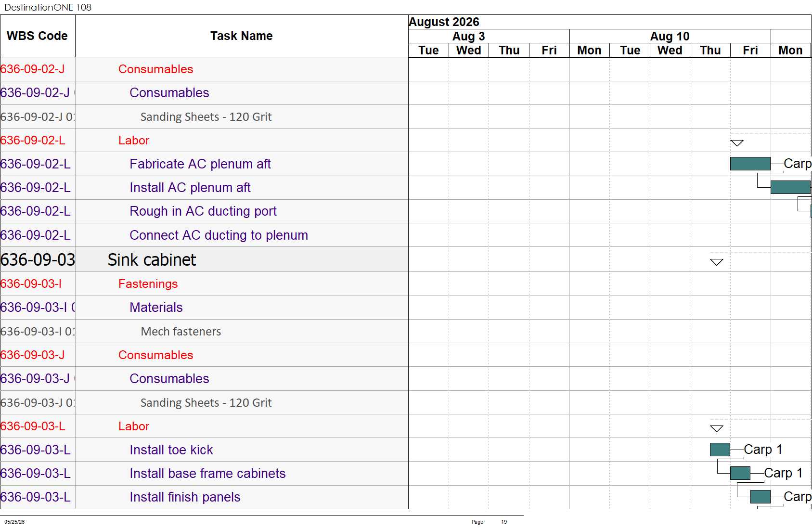The image size is (812, 528).
Task: Click the DestinationONE 108 document title
Action: pyautogui.click(x=48, y=7)
